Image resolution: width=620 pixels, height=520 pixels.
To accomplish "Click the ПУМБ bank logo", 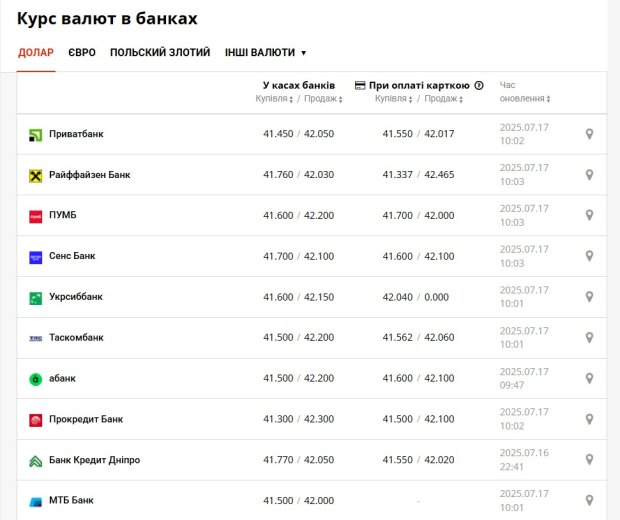I will coord(36,216).
